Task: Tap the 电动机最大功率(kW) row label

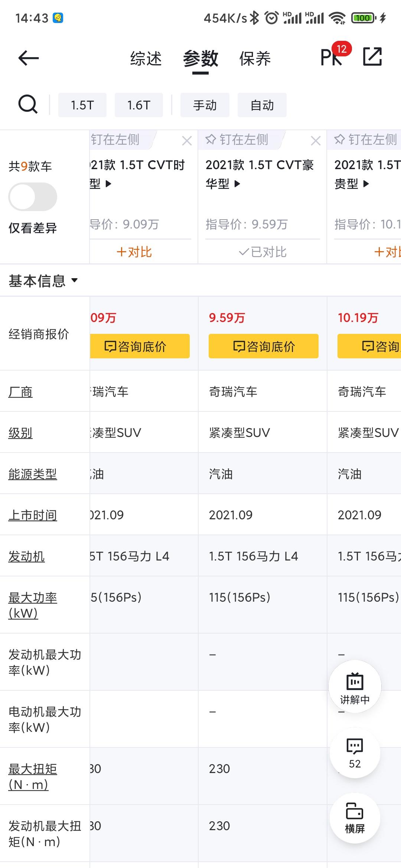Action: pyautogui.click(x=45, y=720)
